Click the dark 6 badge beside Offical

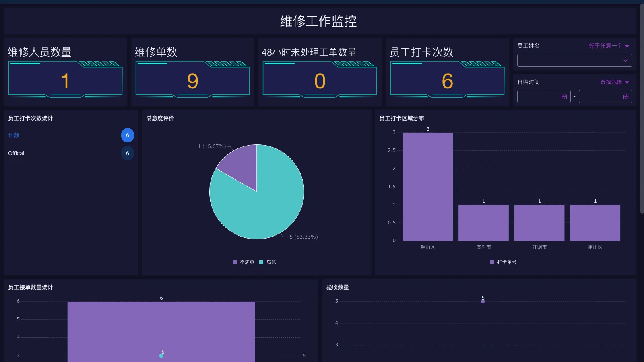click(128, 153)
